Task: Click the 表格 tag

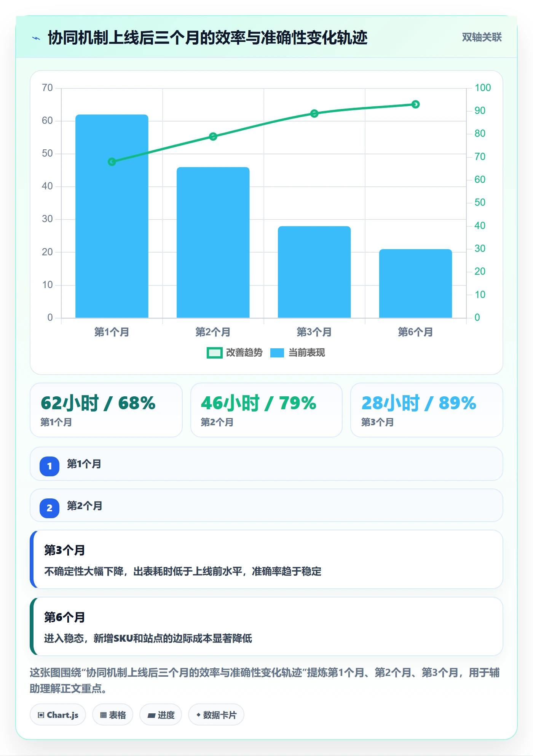Action: pyautogui.click(x=113, y=715)
